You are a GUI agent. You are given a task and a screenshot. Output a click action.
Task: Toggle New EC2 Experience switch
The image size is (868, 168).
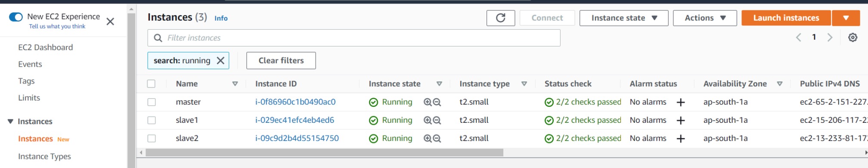point(16,17)
